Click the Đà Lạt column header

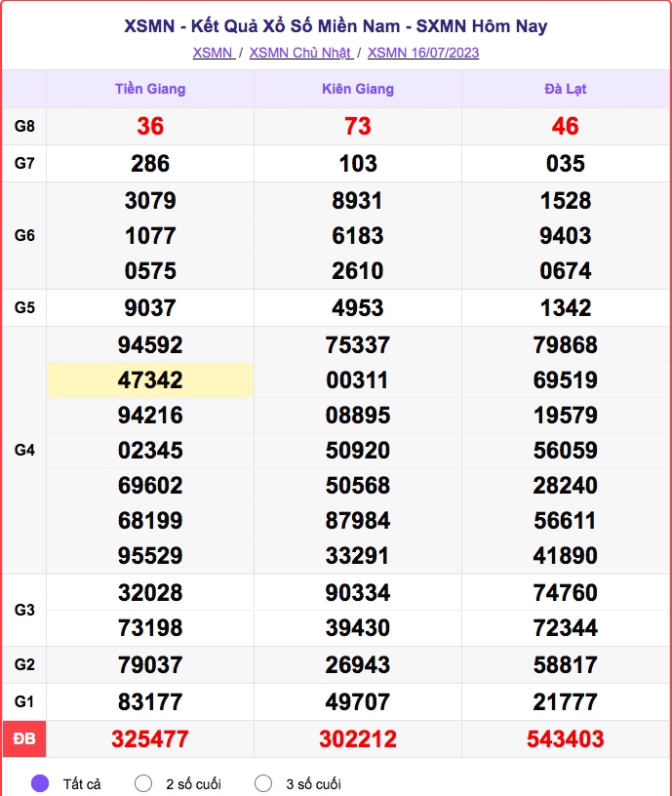(x=566, y=89)
